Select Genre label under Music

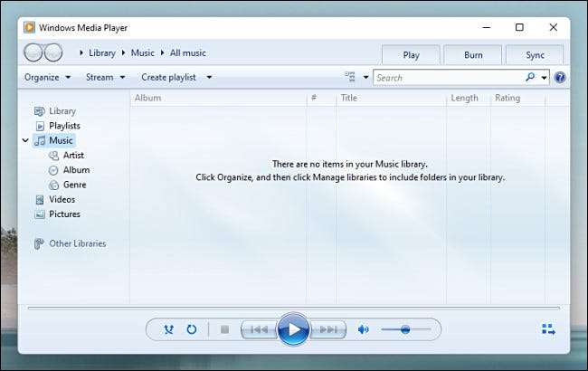[74, 185]
